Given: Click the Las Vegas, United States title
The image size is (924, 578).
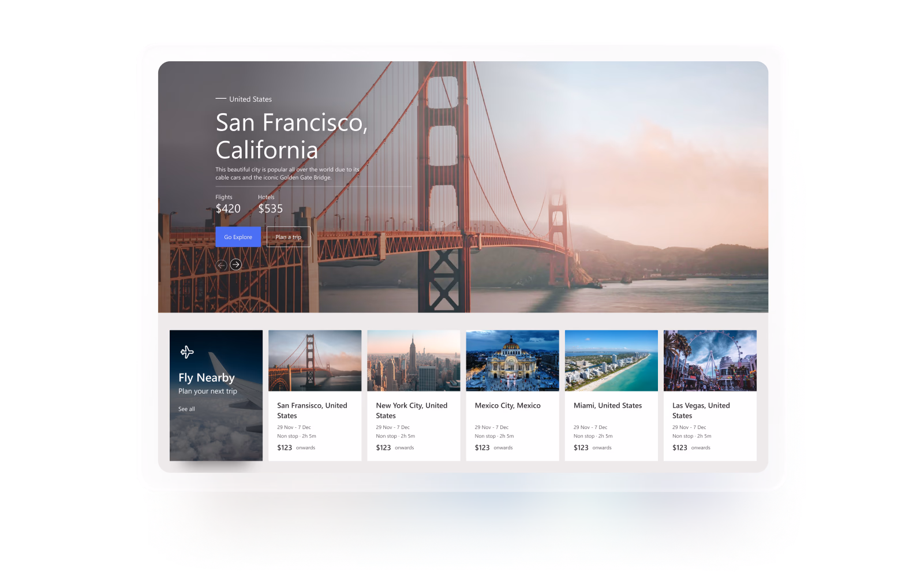Looking at the screenshot, I should point(701,411).
